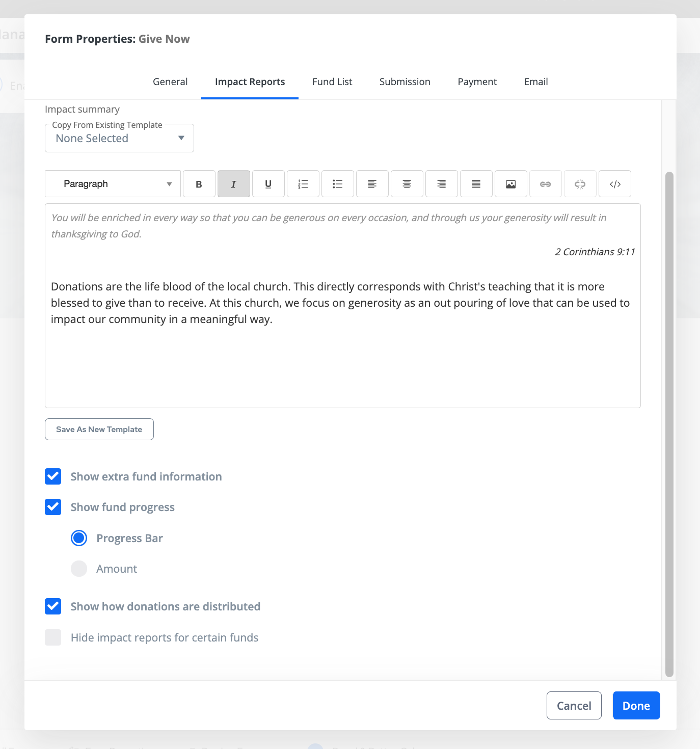Viewport: 700px width, 749px height.
Task: Open the Payment tab
Action: [477, 82]
